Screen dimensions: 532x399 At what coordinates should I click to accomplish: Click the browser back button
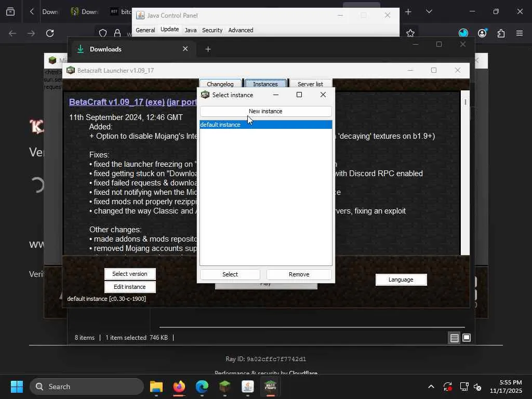12,33
